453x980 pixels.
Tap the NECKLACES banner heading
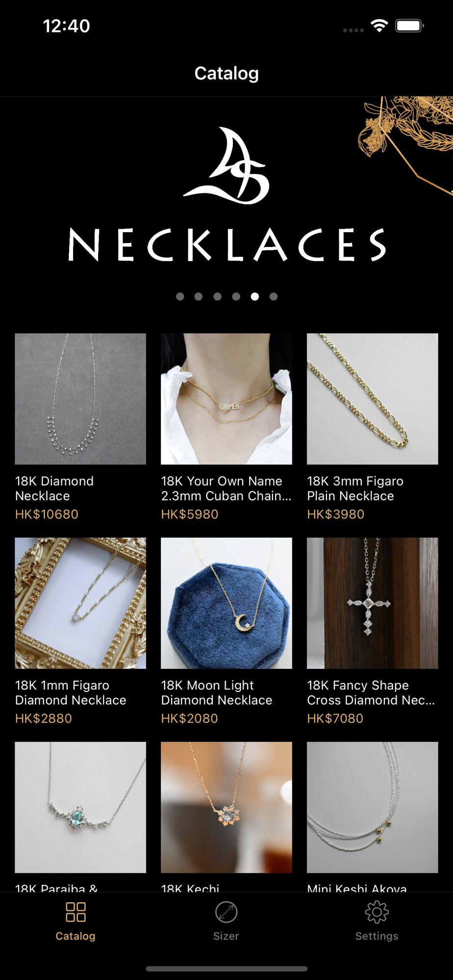(226, 245)
